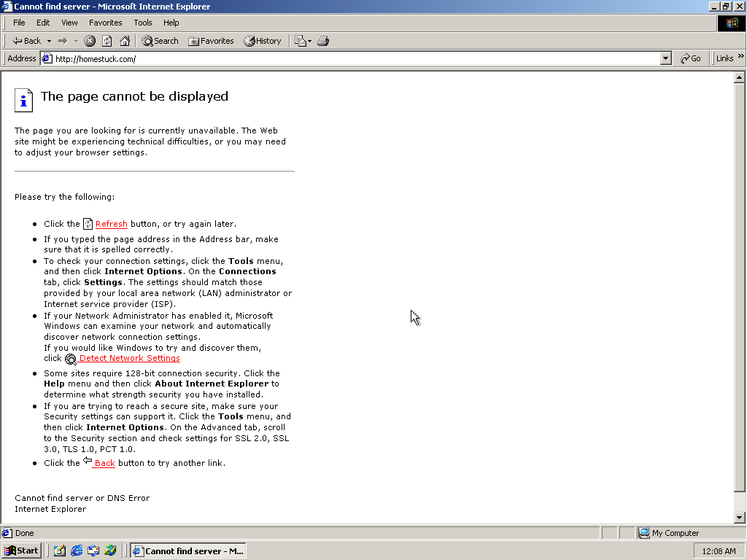
Task: Click the small refresh icon in the instructions
Action: (x=88, y=224)
